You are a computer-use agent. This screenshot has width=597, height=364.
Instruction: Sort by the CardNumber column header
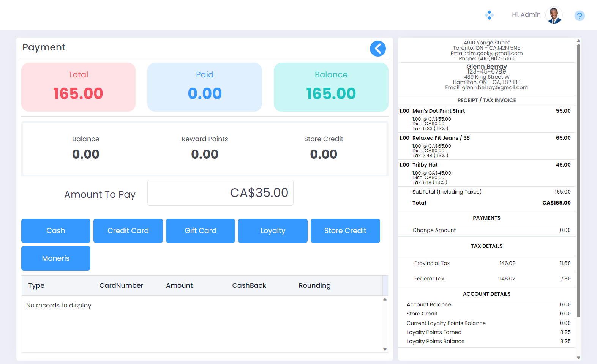pyautogui.click(x=121, y=285)
